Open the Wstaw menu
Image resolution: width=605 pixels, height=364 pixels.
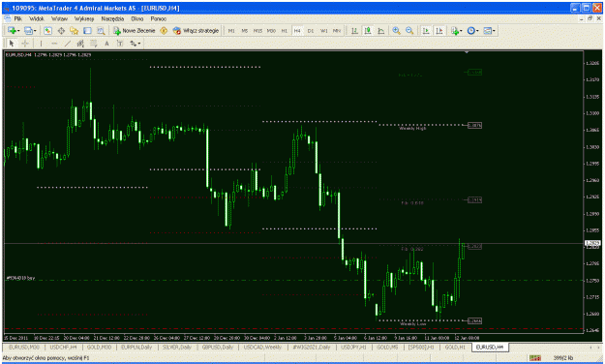pyautogui.click(x=59, y=18)
